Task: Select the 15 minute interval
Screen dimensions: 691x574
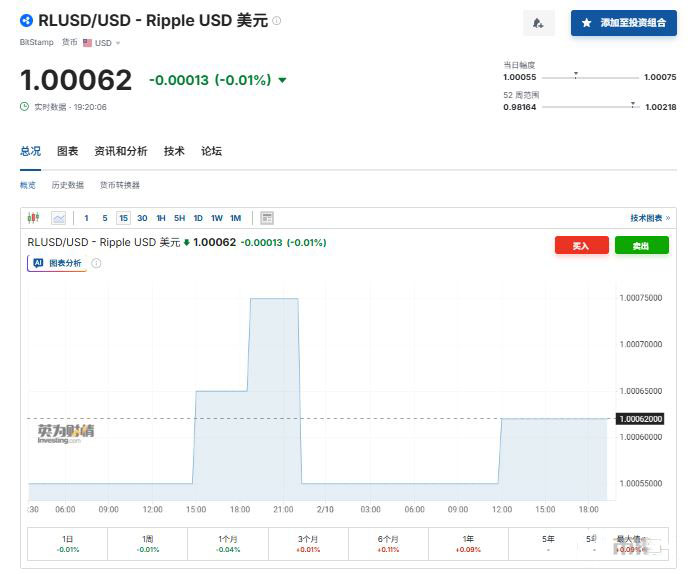Action: [123, 218]
